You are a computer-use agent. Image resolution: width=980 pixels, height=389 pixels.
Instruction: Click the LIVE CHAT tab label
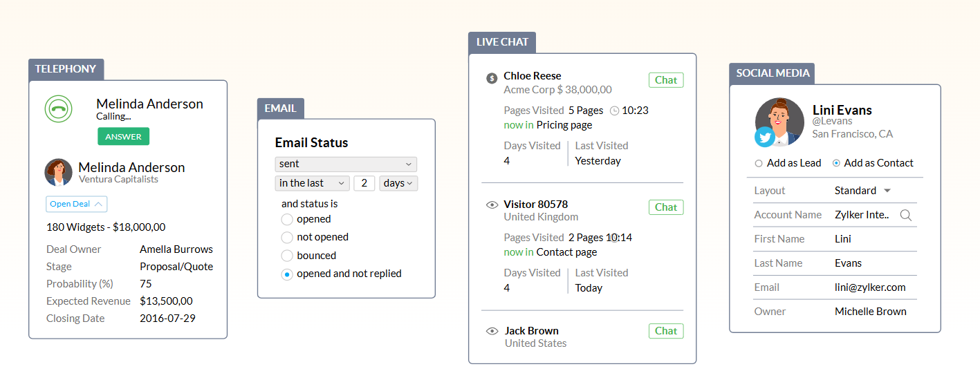pos(502,42)
